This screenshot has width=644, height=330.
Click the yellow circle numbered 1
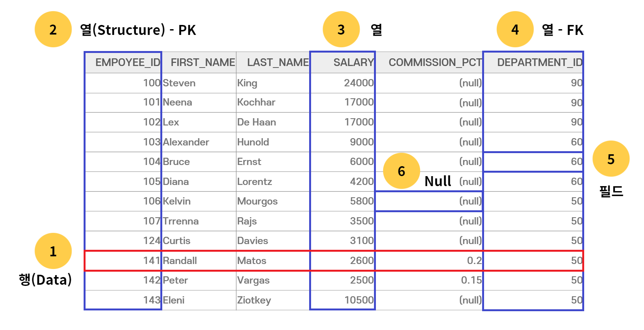pos(53,251)
